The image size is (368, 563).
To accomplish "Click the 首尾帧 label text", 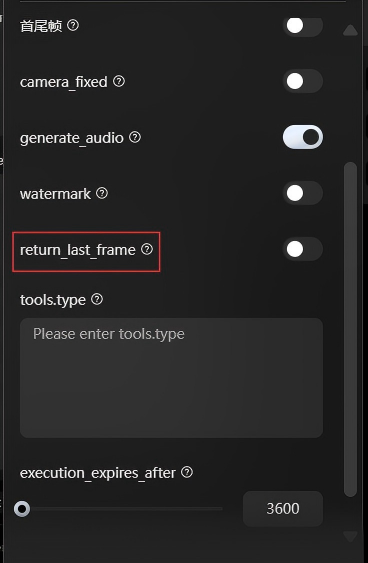I will 41,26.
